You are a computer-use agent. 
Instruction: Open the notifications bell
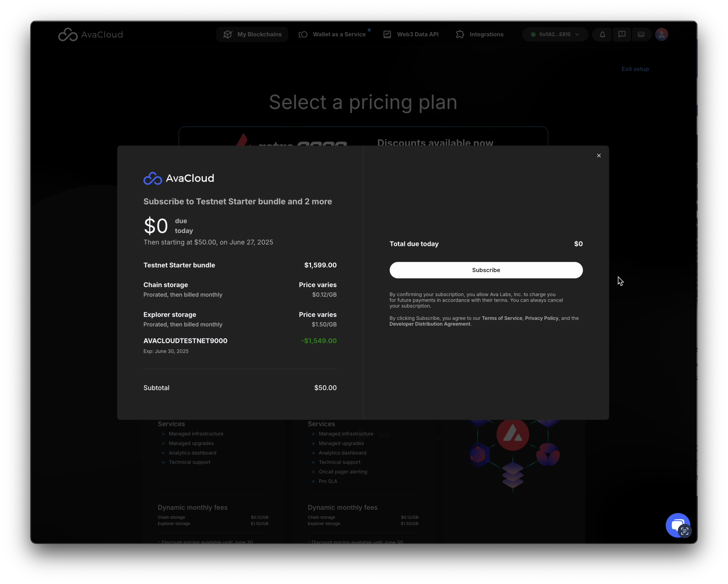click(602, 34)
